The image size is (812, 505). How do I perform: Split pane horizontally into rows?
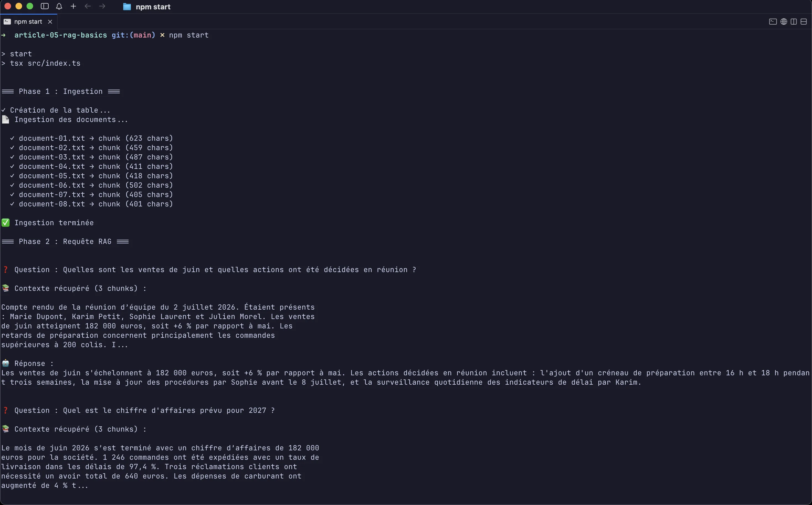coord(804,22)
